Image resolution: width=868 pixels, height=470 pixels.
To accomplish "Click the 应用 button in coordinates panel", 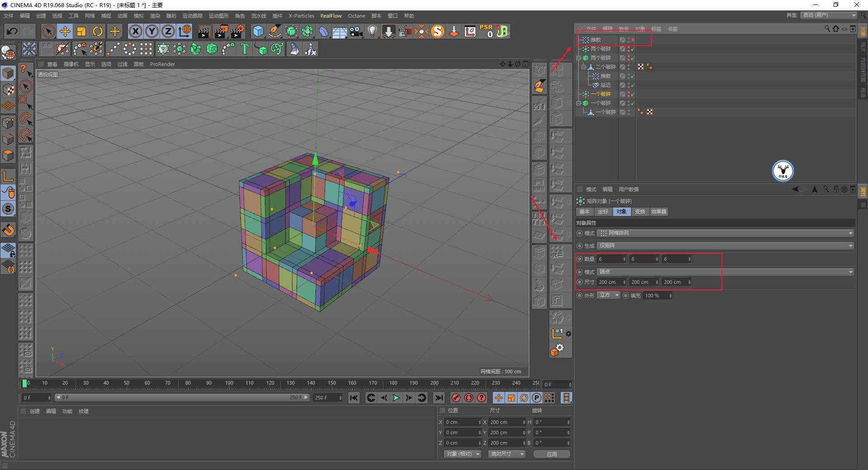I will (x=551, y=454).
